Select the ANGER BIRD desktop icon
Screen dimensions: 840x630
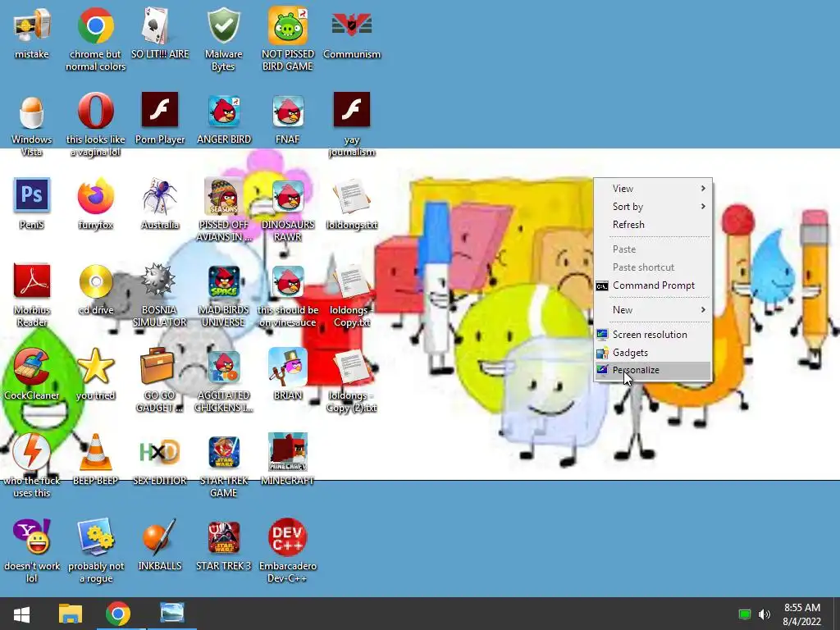coord(223,112)
